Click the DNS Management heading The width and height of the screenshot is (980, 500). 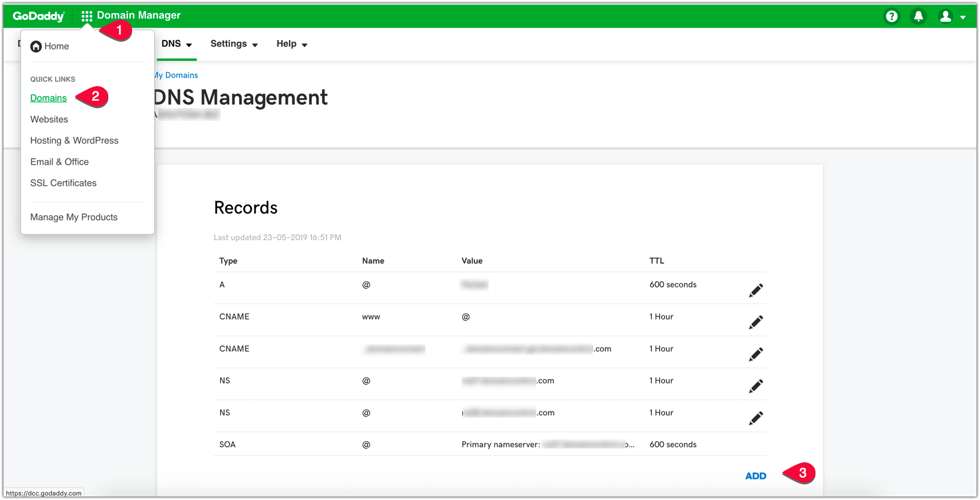coord(240,98)
